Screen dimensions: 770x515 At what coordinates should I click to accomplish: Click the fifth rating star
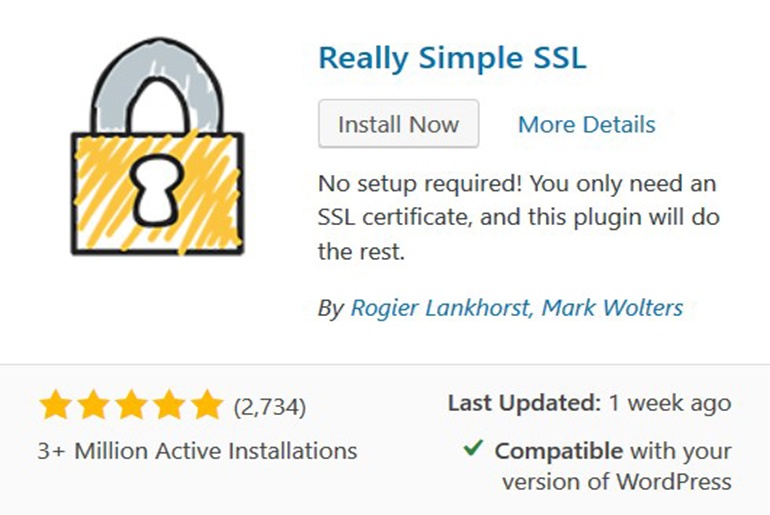pyautogui.click(x=207, y=405)
